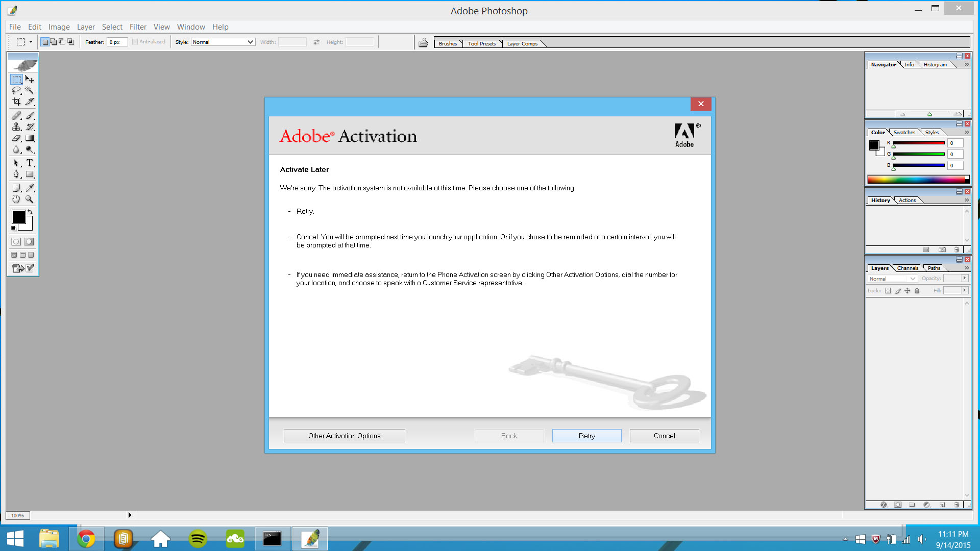
Task: Select the Magic Wand tool
Action: coord(30,90)
